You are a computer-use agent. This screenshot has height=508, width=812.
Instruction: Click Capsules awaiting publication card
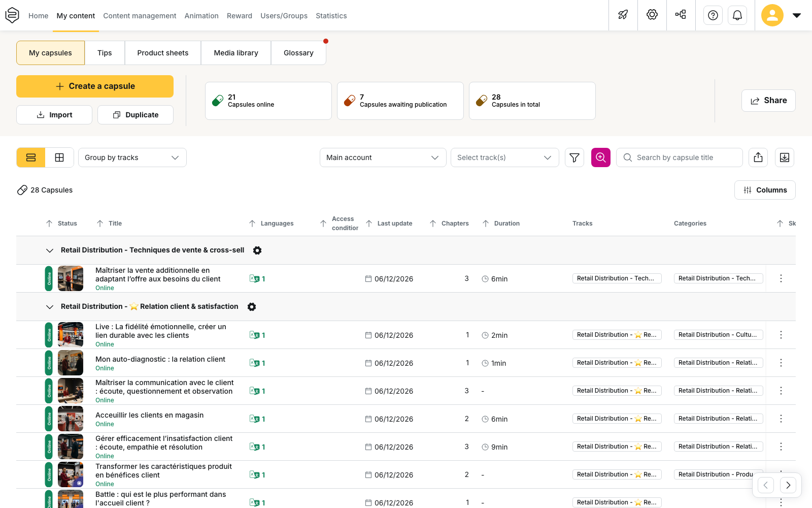pyautogui.click(x=400, y=101)
